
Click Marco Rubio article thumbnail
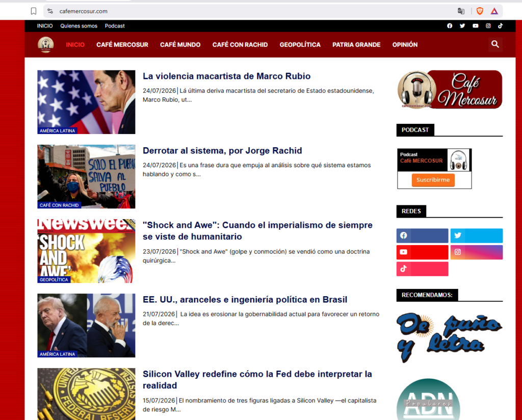[x=86, y=102]
